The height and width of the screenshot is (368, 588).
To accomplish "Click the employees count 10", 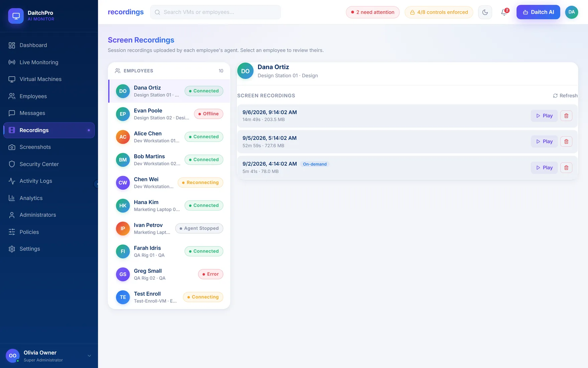I will pos(221,71).
